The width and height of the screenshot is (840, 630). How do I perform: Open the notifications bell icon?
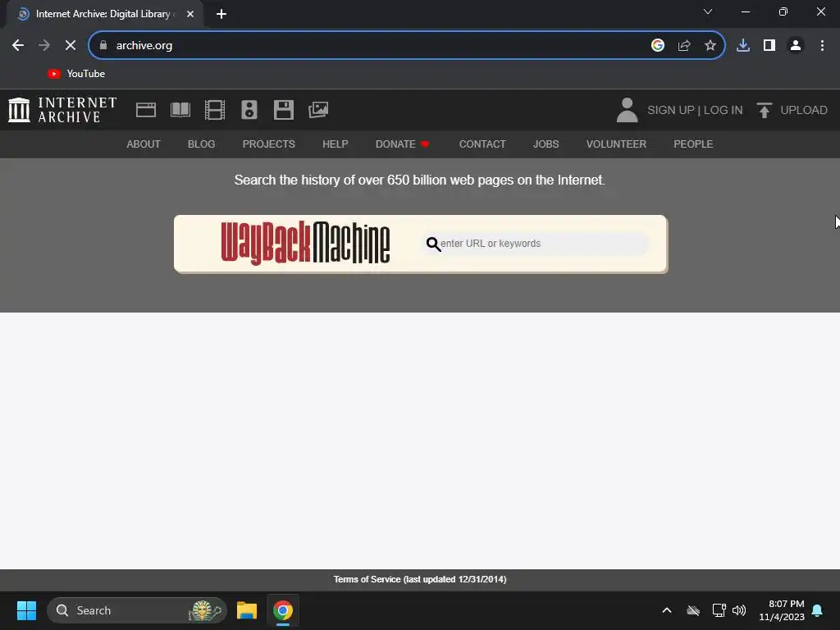coord(818,610)
